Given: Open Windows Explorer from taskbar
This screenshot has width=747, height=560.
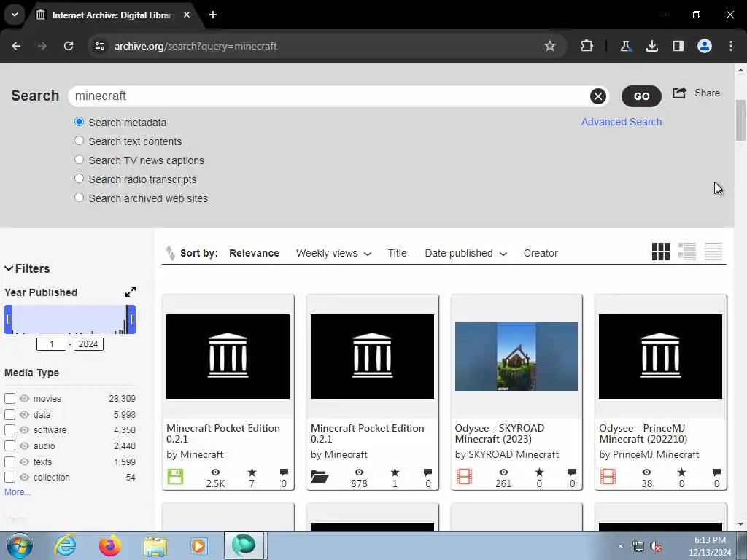Looking at the screenshot, I should [155, 546].
